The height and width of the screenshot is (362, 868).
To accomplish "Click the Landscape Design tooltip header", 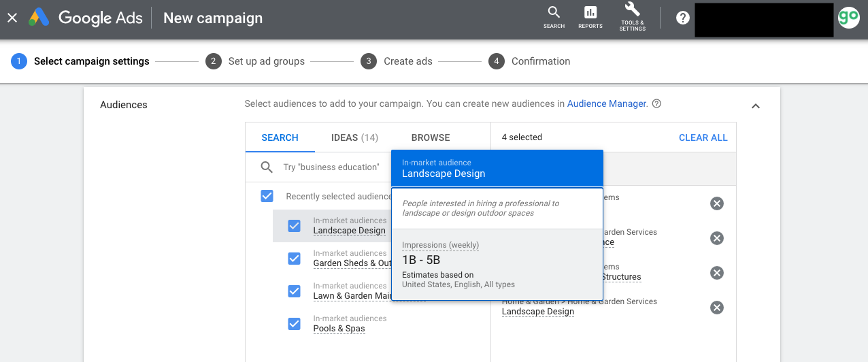I will (497, 168).
